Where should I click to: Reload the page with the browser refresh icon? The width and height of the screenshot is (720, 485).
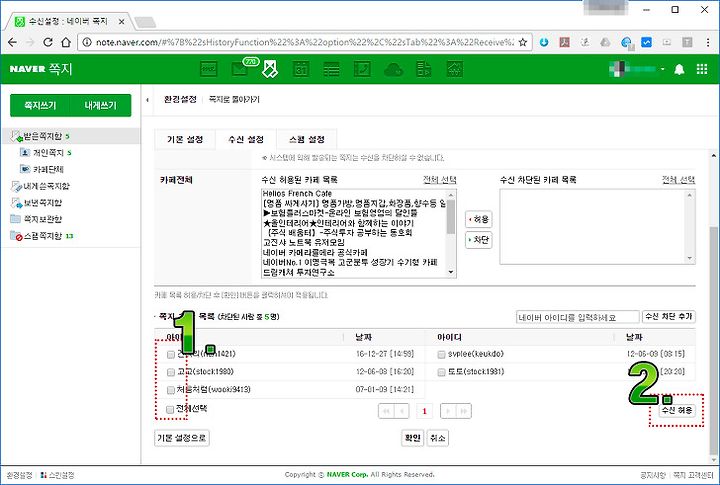[48, 42]
